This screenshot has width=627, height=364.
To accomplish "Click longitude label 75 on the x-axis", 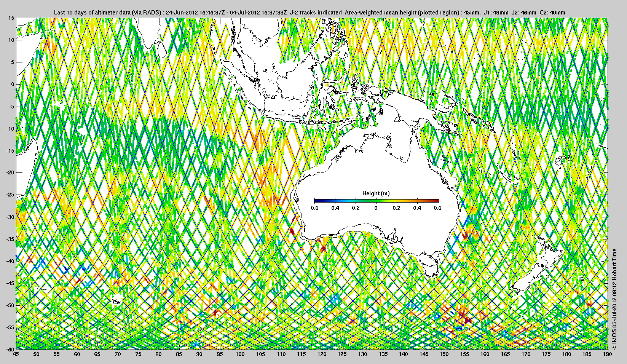I will click(x=138, y=354).
